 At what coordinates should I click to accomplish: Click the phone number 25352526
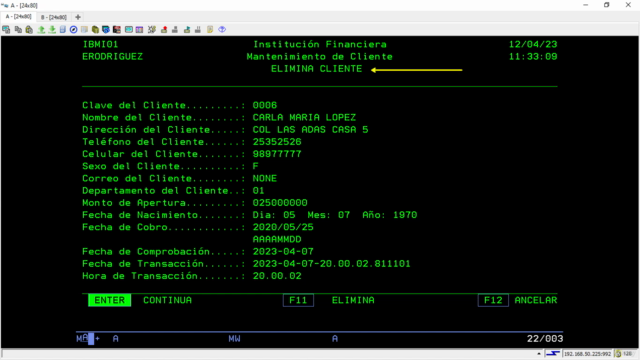pyautogui.click(x=277, y=142)
